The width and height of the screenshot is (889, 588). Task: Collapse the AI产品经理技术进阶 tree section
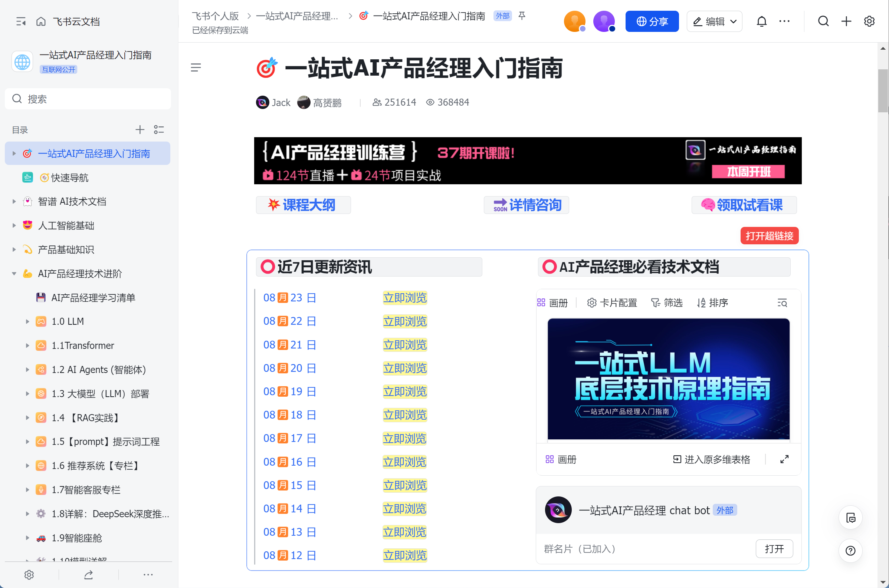[14, 274]
